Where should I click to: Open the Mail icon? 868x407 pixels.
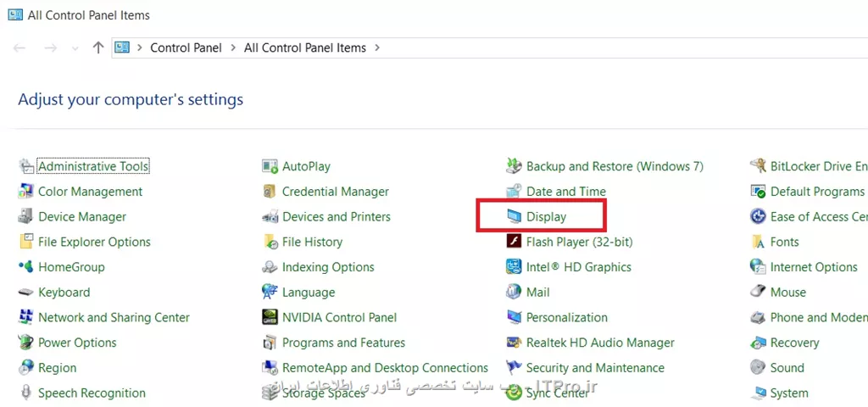tap(515, 293)
